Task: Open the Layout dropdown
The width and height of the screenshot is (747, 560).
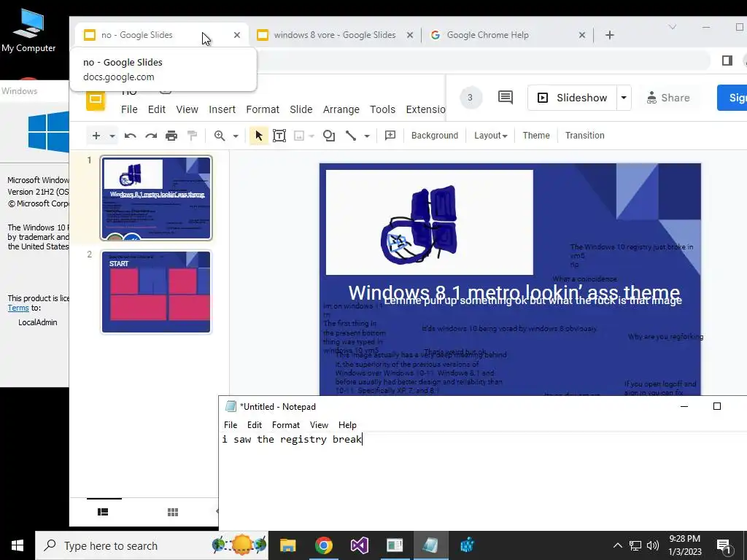Action: coord(490,135)
